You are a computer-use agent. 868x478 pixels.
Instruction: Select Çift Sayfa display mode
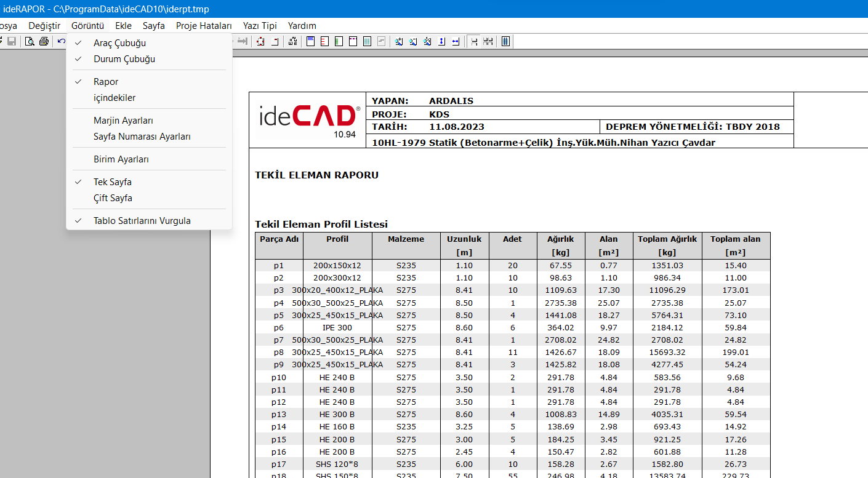pyautogui.click(x=149, y=198)
